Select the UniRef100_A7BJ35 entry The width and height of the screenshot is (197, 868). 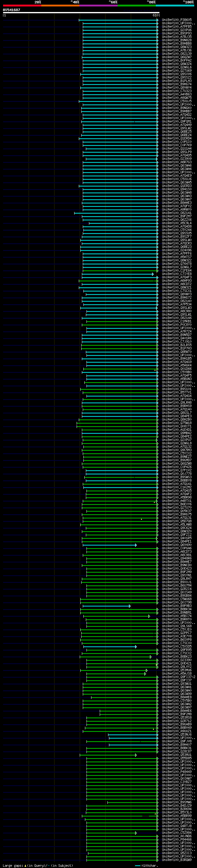click(176, 37)
